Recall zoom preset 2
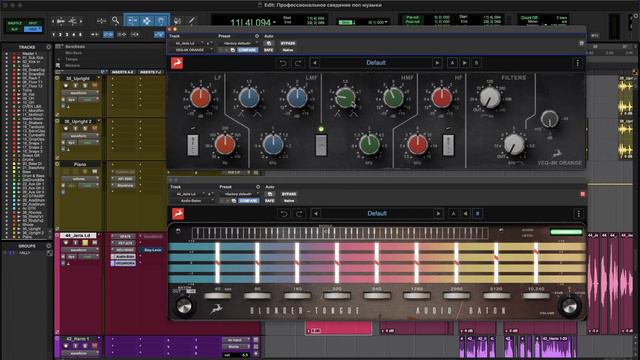 click(x=60, y=35)
